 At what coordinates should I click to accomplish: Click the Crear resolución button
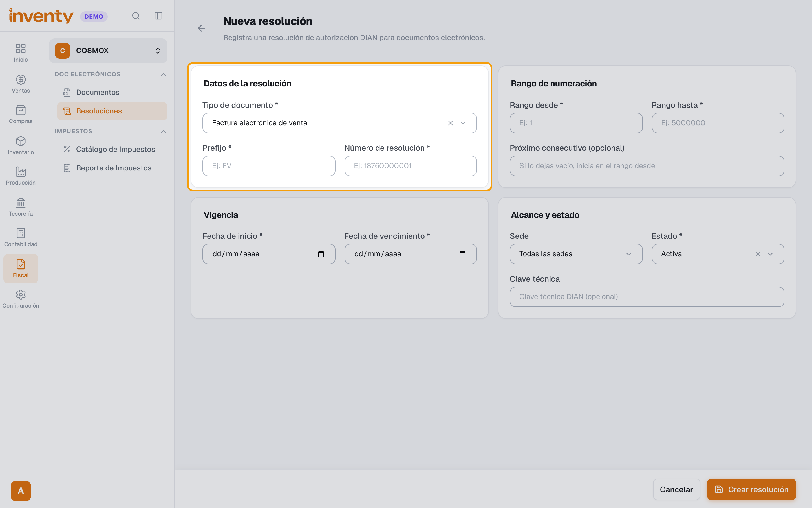coord(751,489)
